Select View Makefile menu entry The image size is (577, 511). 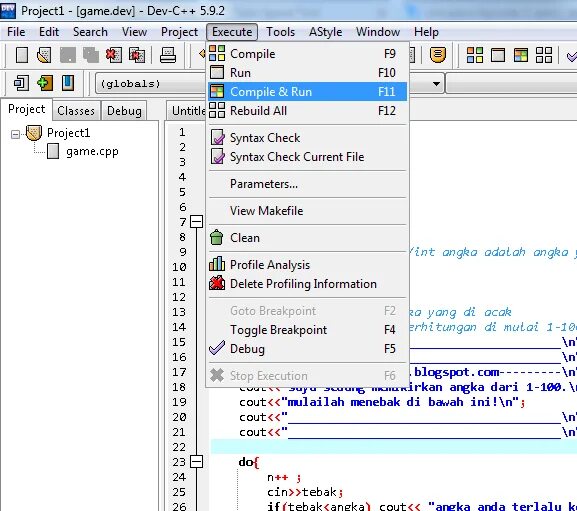[x=308, y=210]
